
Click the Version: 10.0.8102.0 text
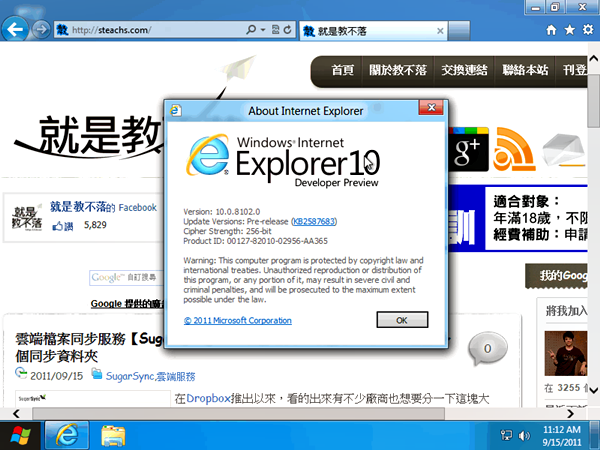click(x=222, y=212)
